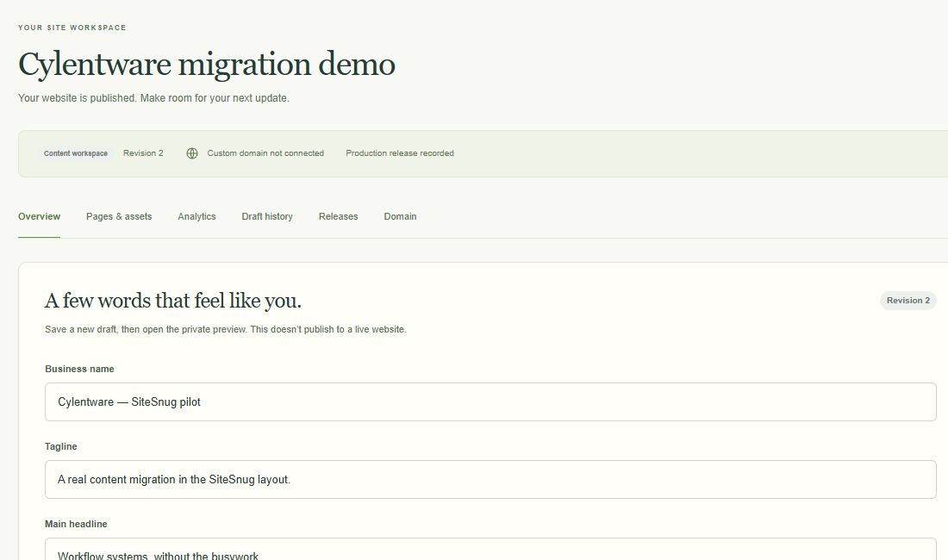The width and height of the screenshot is (948, 560).
Task: Switch to the Overview tab
Action: coord(40,216)
